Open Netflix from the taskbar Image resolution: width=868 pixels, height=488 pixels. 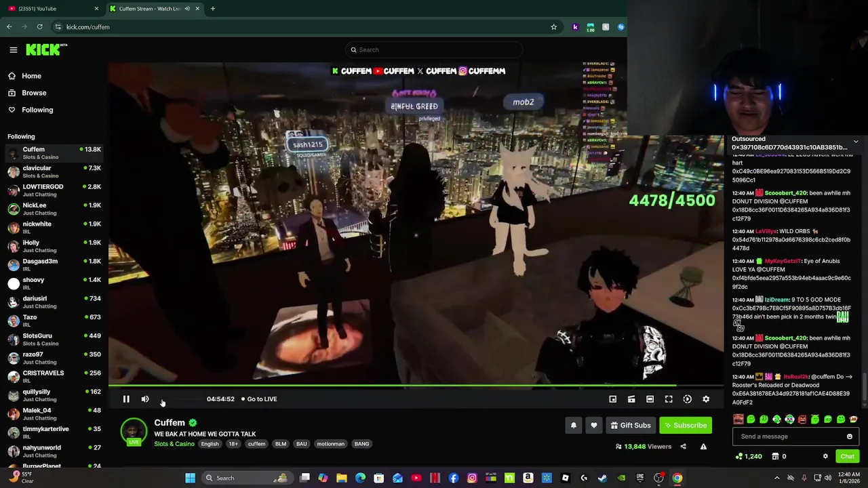pos(435,478)
